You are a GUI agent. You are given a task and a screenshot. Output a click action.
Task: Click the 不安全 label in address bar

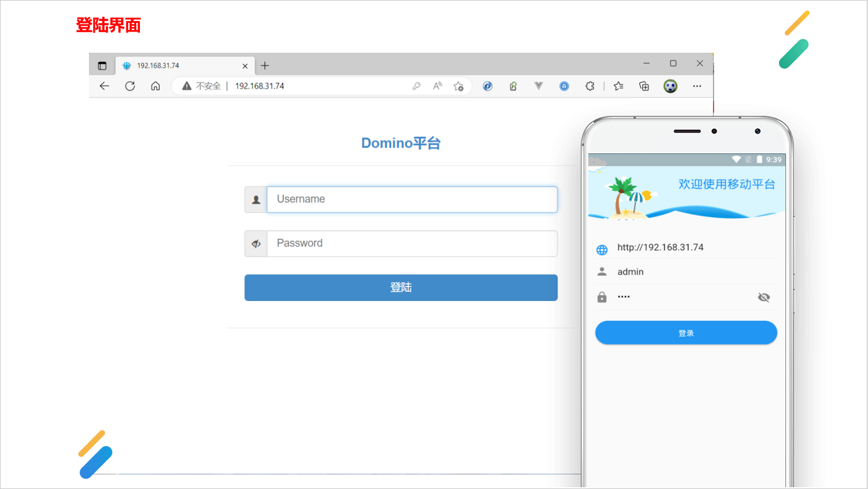(208, 86)
